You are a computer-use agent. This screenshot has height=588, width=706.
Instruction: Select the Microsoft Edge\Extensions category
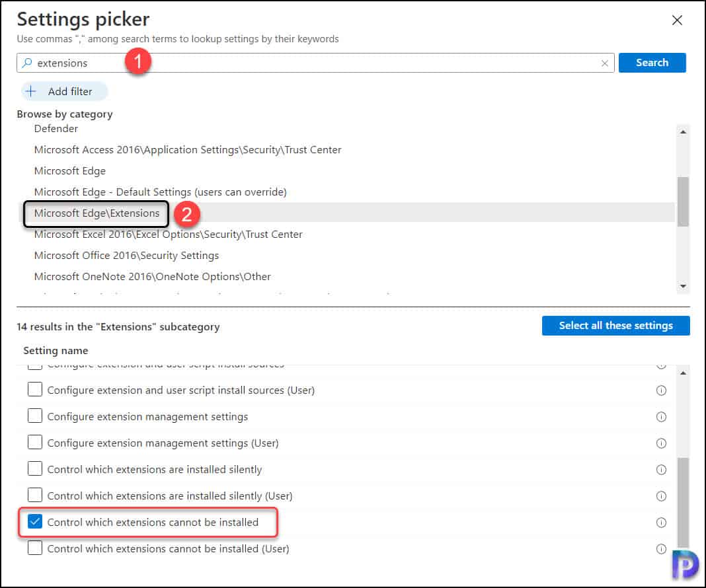97,213
